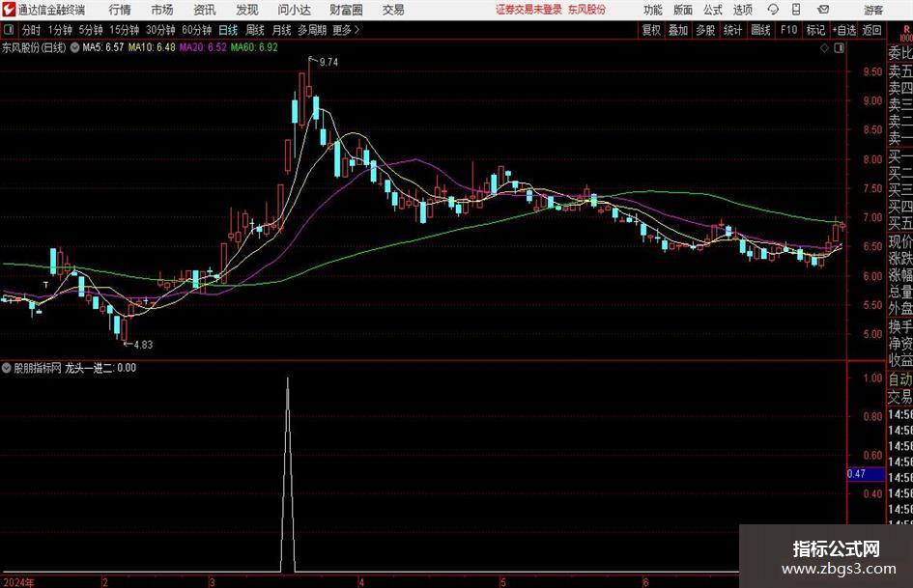Click +自选 to add to watchlist
This screenshot has height=588, width=913.
843,30
